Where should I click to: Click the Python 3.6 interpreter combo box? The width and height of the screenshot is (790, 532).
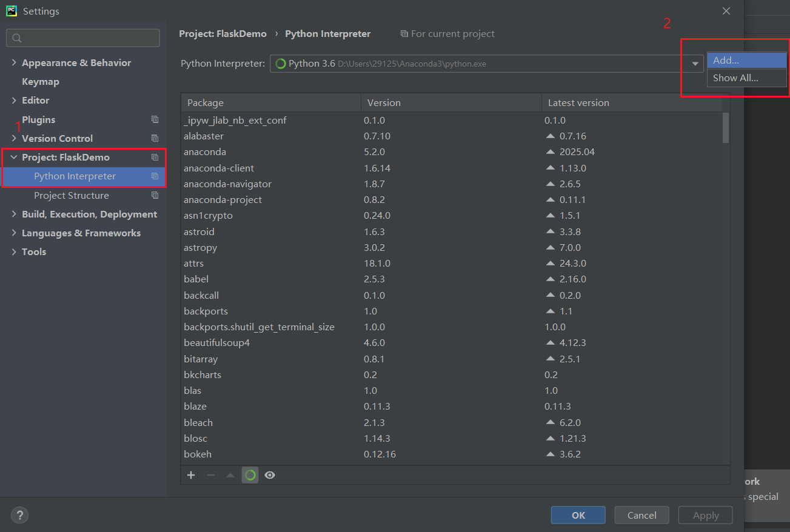486,64
